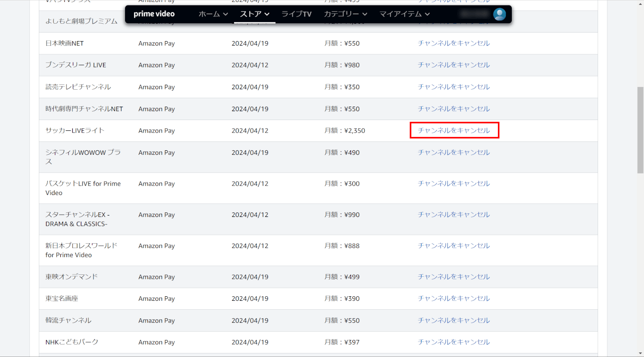Select the 東映オンデマンド channel name
This screenshot has height=357, width=644.
71,277
